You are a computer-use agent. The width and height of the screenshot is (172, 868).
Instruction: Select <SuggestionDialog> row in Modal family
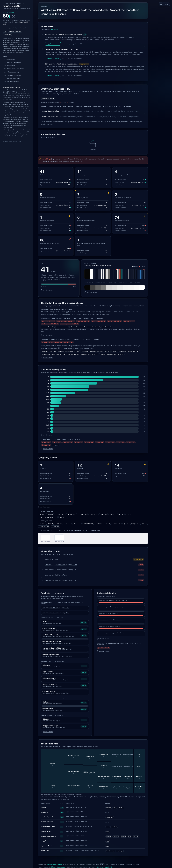[x=65, y=726]
